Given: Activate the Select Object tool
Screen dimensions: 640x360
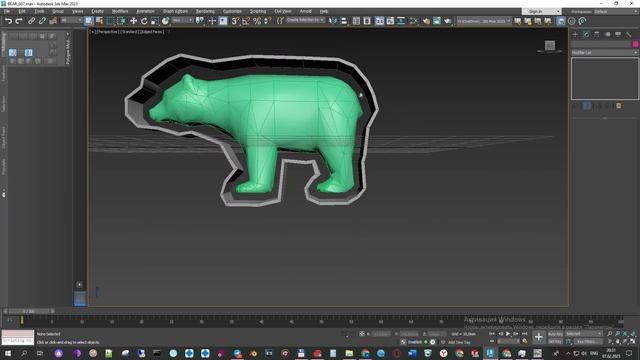Looking at the screenshot, I should click(x=89, y=21).
